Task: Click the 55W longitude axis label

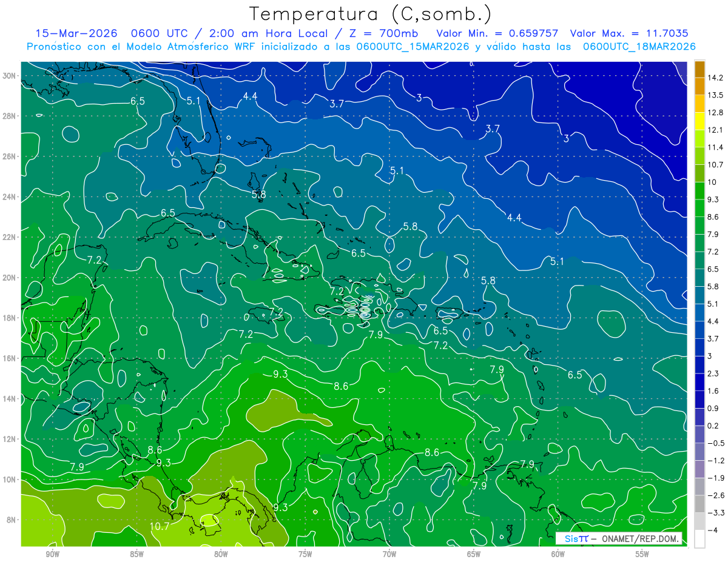Action: click(642, 554)
